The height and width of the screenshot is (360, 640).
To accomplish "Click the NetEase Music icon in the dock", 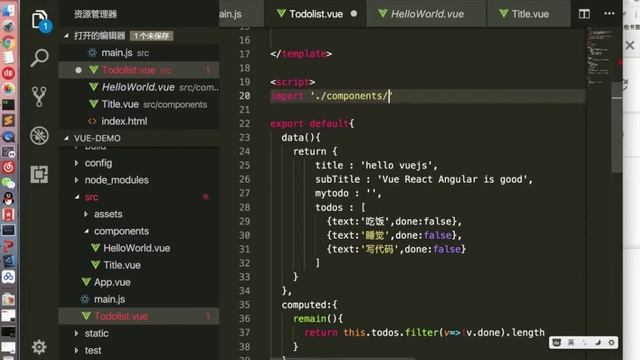I will (x=8, y=167).
